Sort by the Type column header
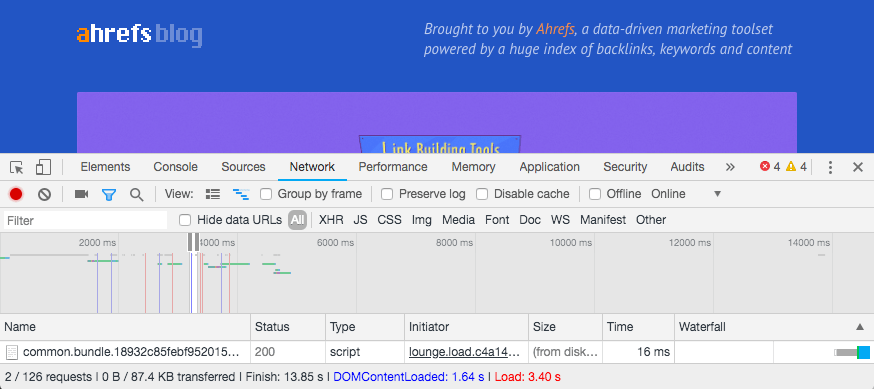874x389 pixels. (365, 327)
